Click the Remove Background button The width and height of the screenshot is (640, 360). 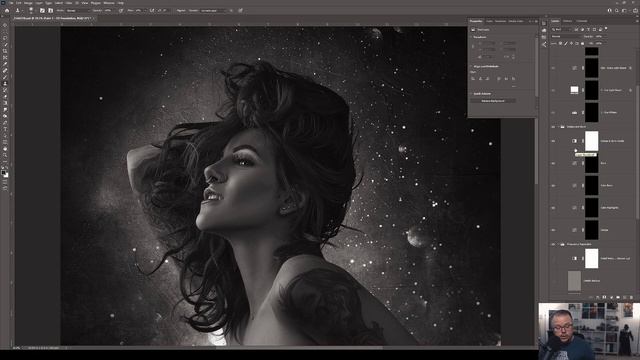click(x=493, y=100)
